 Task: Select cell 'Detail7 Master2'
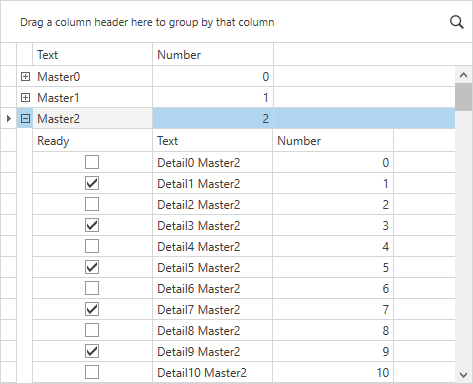click(213, 309)
